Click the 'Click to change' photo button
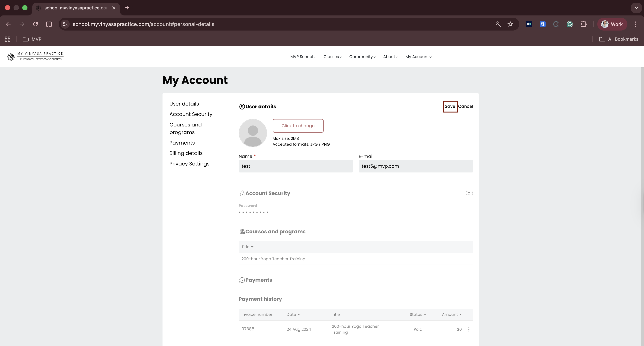 coord(298,126)
